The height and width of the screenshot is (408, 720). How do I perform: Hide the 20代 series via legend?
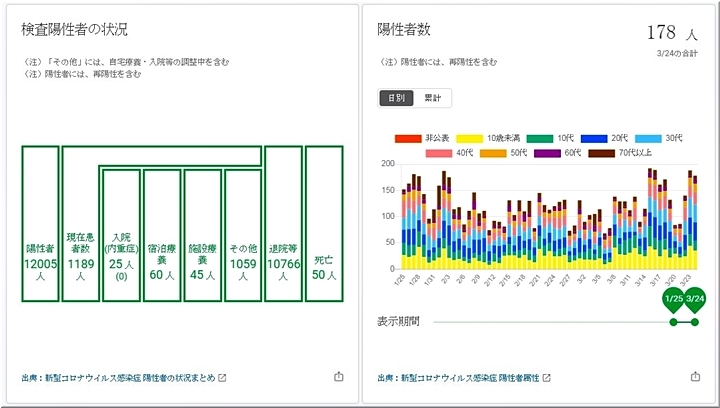[x=608, y=138]
